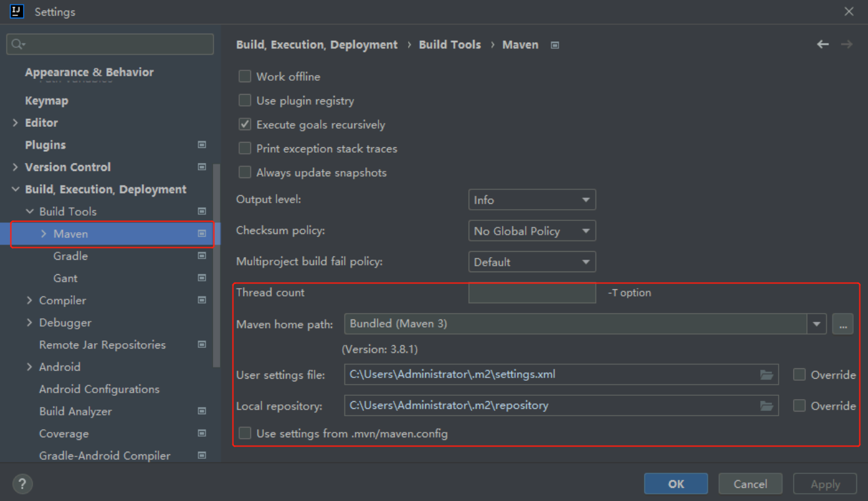Expand the Version Control tree node
Screen dimensions: 868x501
[x=15, y=167]
